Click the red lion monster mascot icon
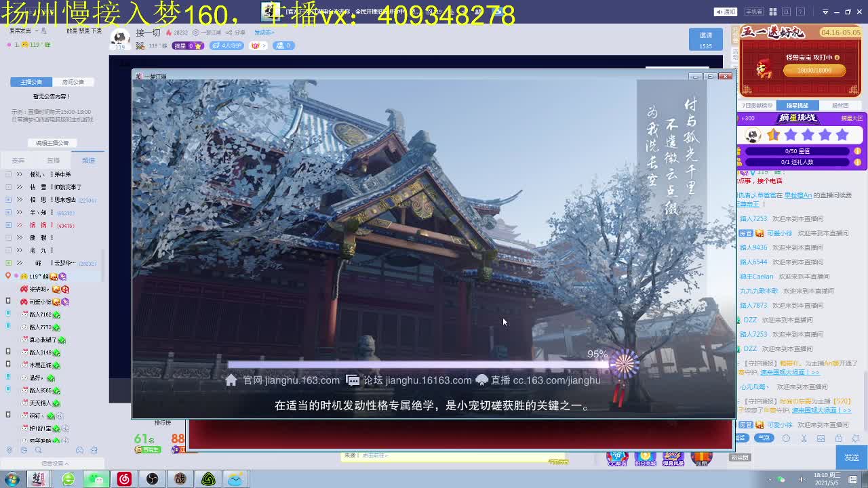868x488 pixels. pyautogui.click(x=764, y=68)
